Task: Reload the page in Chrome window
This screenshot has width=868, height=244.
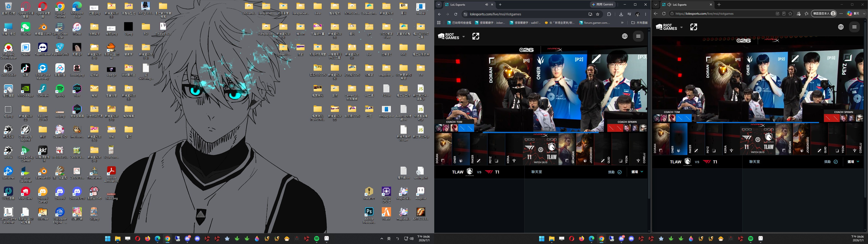Action: [x=455, y=14]
